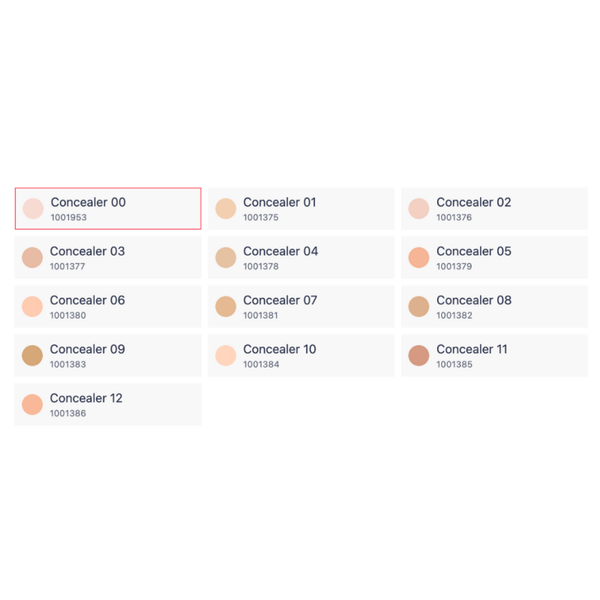Pick the Concealer 02 shade card
Image resolution: width=600 pixels, height=600 pixels.
coord(494,209)
